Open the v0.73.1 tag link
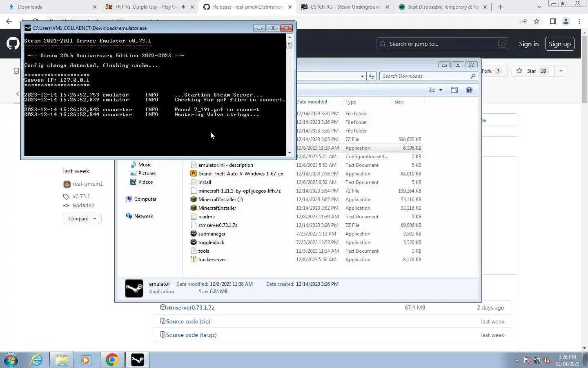 pos(81,196)
